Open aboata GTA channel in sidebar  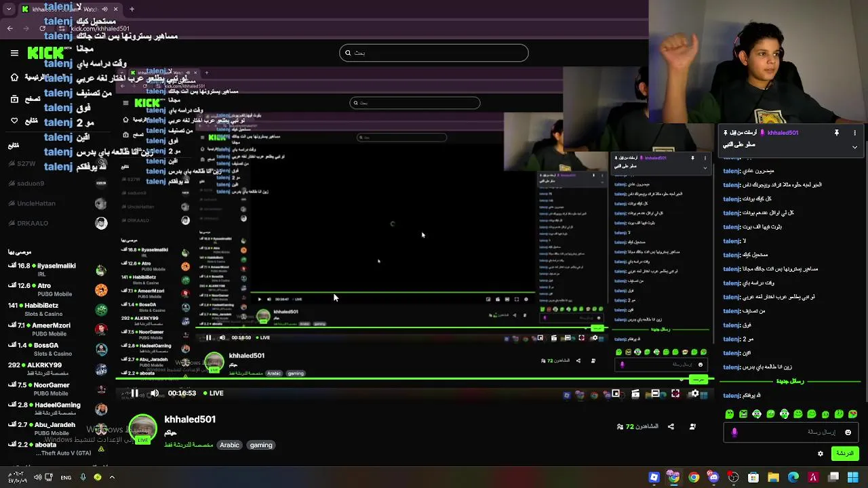[57, 448]
